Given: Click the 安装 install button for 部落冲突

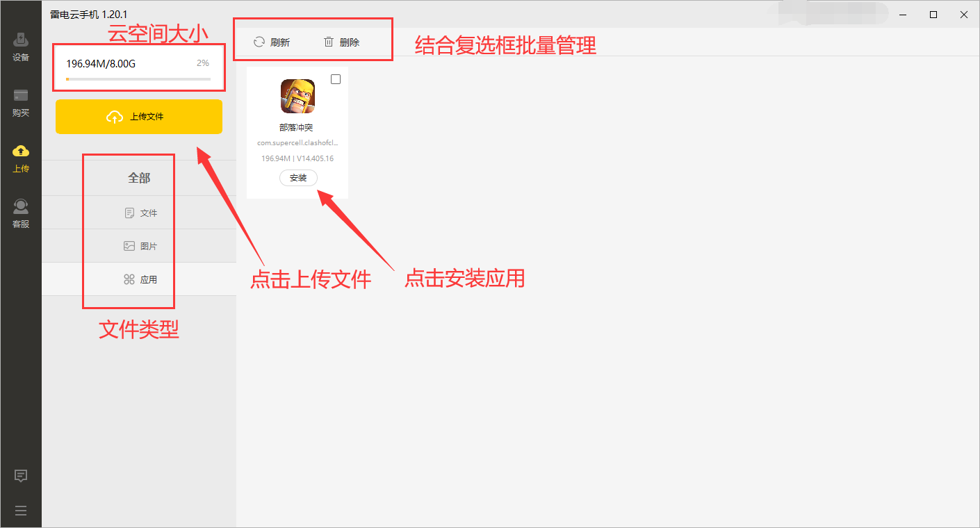Looking at the screenshot, I should tap(298, 178).
